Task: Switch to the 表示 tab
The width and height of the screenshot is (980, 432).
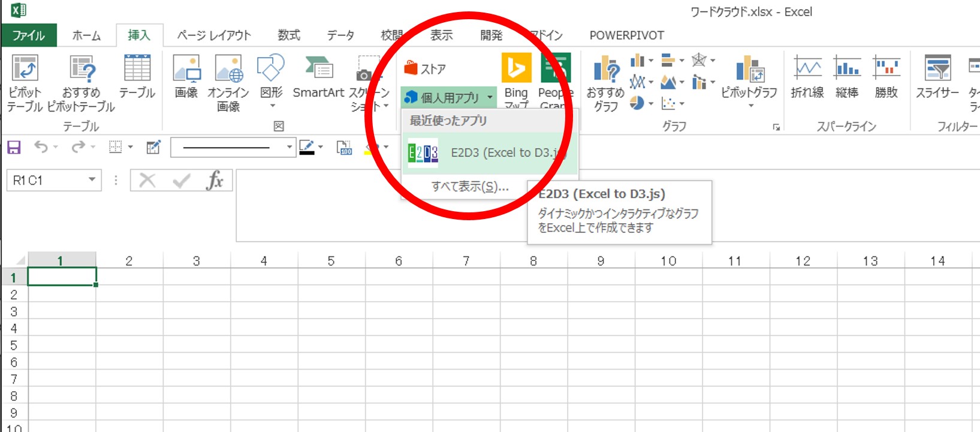Action: pos(442,35)
